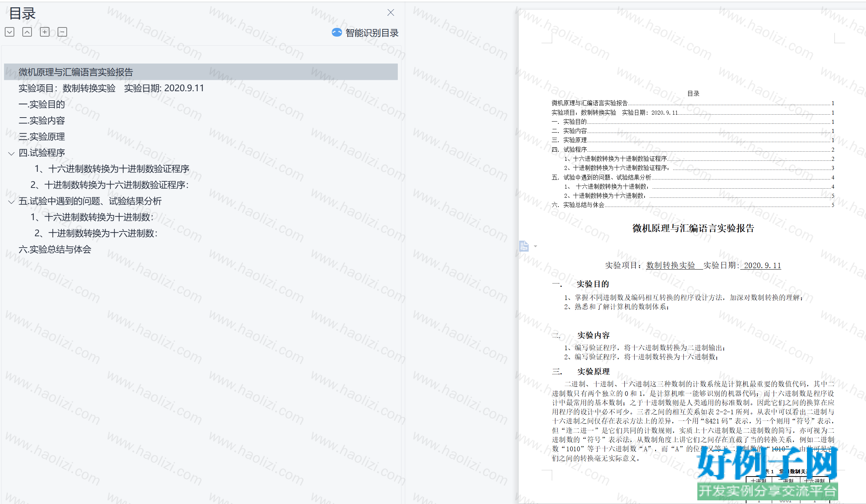Click the paragraph layout icon beside the document title
The height and width of the screenshot is (504, 866).
524,246
